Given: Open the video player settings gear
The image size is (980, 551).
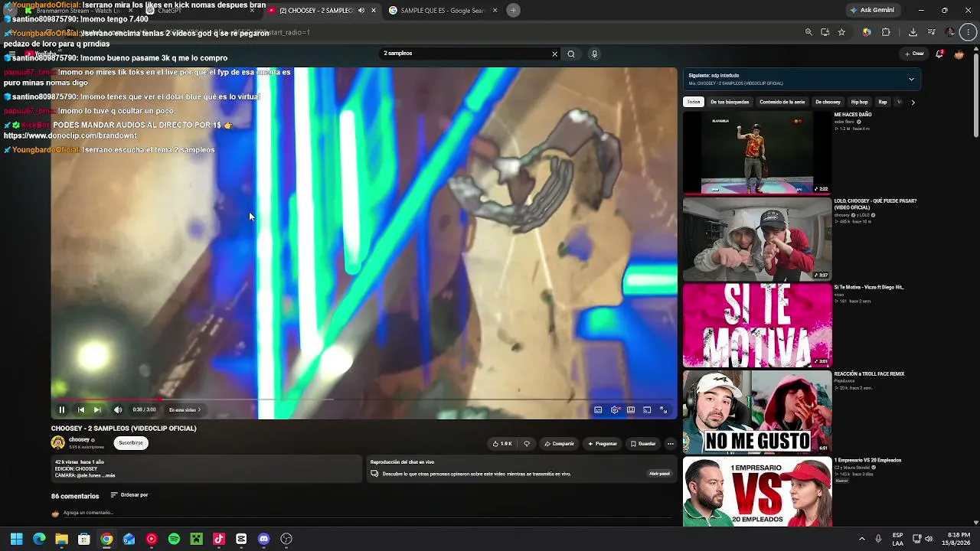Looking at the screenshot, I should 615,410.
